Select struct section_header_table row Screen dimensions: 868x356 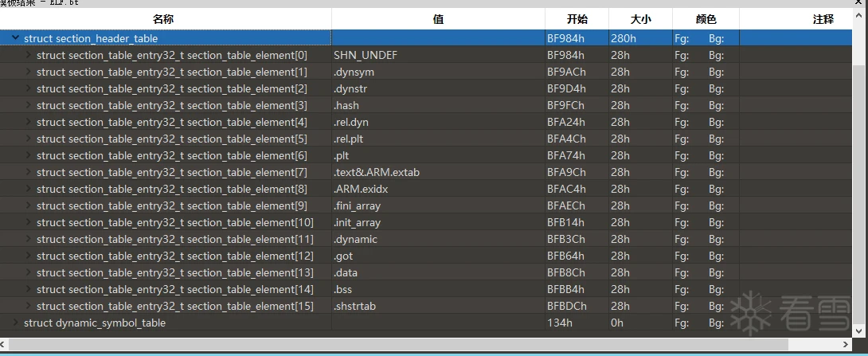426,38
